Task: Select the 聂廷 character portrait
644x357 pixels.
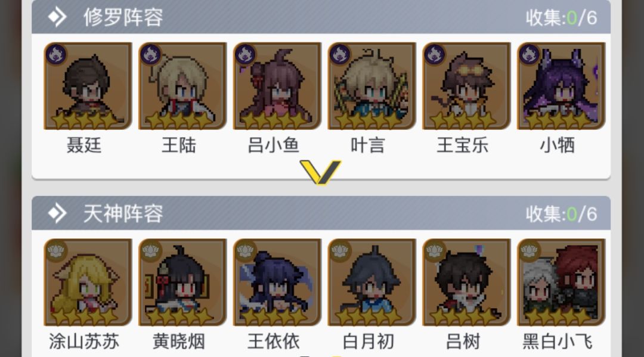Action: pyautogui.click(x=88, y=86)
